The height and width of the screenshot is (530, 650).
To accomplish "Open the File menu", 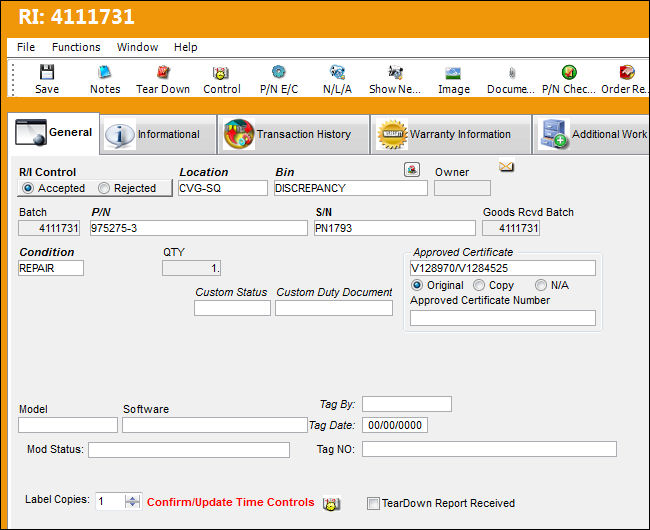I will (x=26, y=47).
